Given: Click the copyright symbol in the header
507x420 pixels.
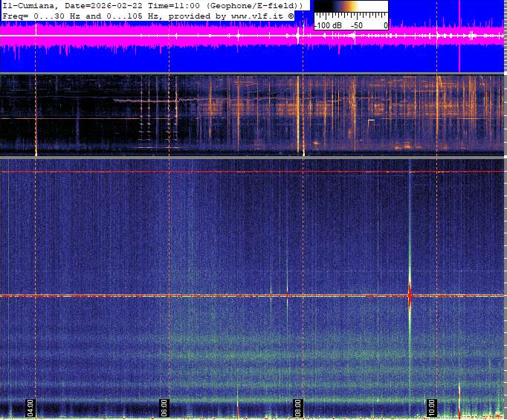Looking at the screenshot, I should [x=291, y=15].
